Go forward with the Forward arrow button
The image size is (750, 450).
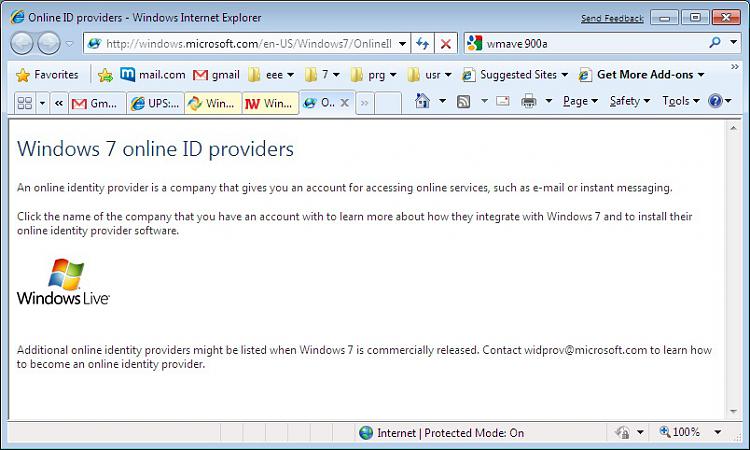49,44
